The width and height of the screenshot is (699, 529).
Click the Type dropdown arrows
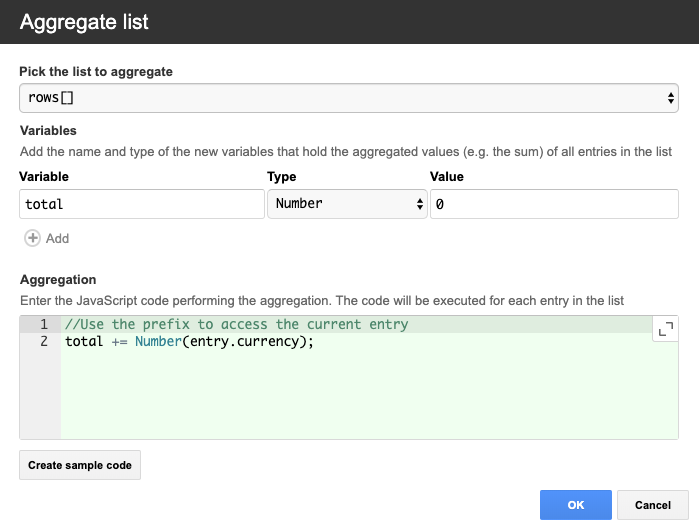(x=419, y=204)
